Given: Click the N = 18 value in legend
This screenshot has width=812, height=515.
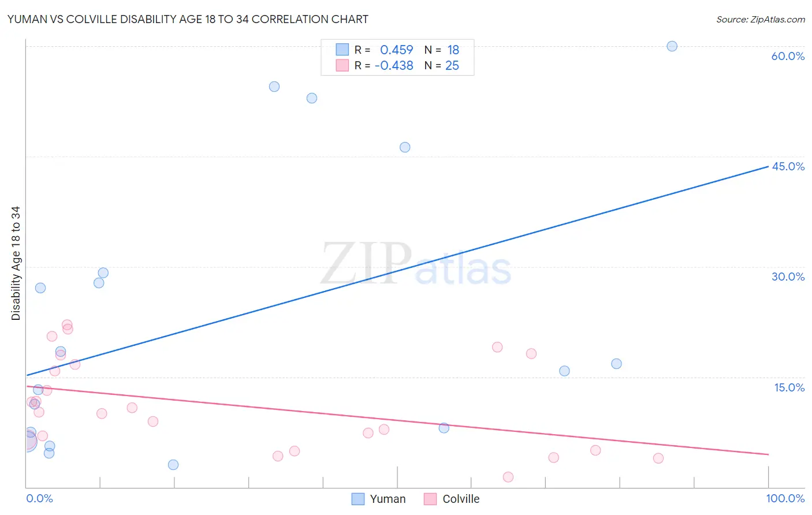Looking at the screenshot, I should click(x=442, y=50).
